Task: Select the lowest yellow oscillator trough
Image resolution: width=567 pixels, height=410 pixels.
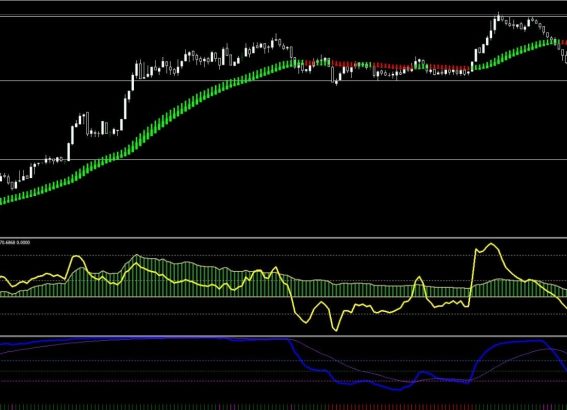Action: click(336, 329)
